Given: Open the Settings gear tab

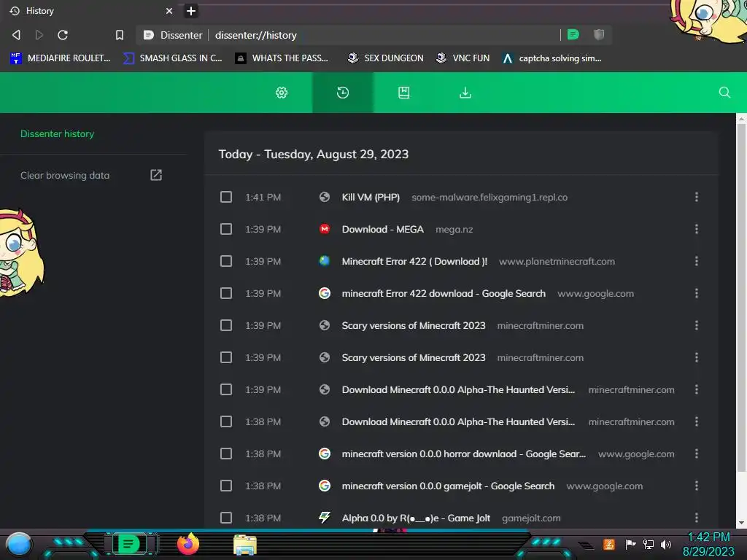Looking at the screenshot, I should point(282,93).
